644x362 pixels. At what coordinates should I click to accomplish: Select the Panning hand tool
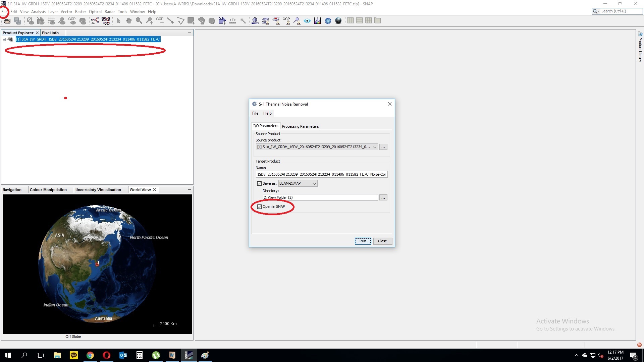[129, 21]
